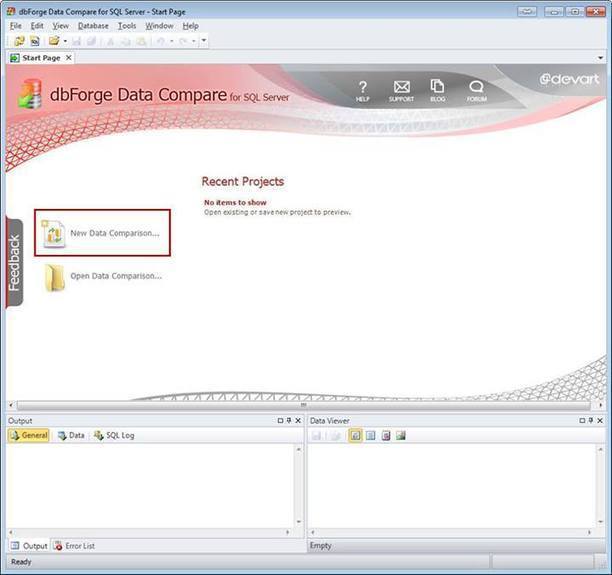This screenshot has width=612, height=575.
Task: Click the Devart logo
Action: [569, 79]
